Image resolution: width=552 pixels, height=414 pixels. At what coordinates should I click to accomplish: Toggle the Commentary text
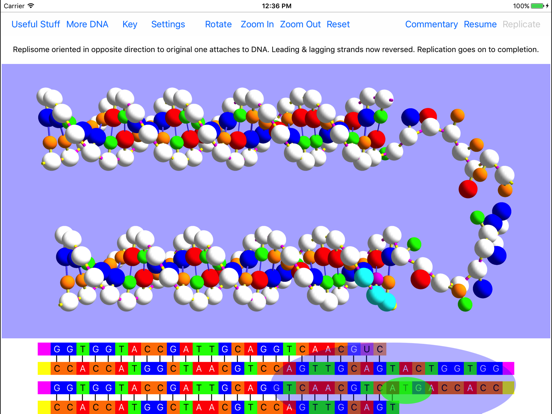coord(431,24)
